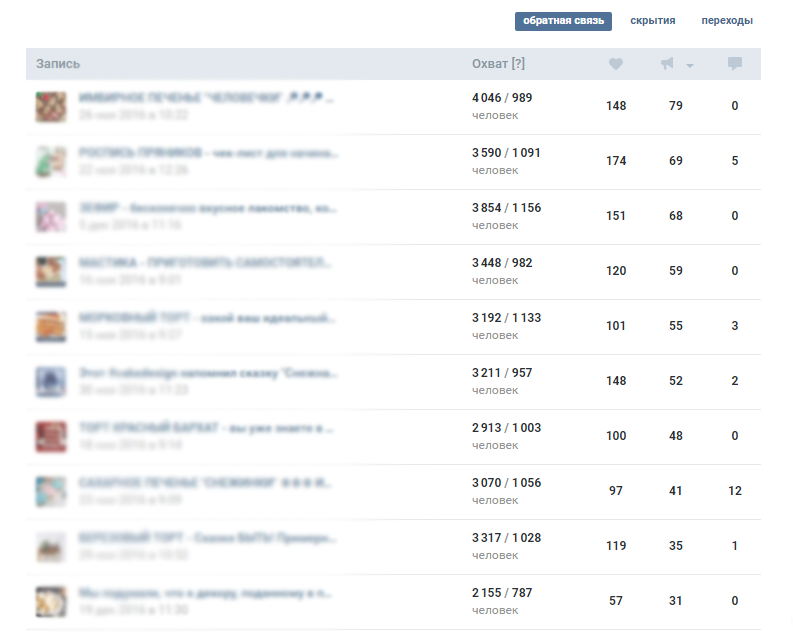Open post title in row with reach 3 317 / 1 028
The image size is (793, 639).
tap(207, 538)
